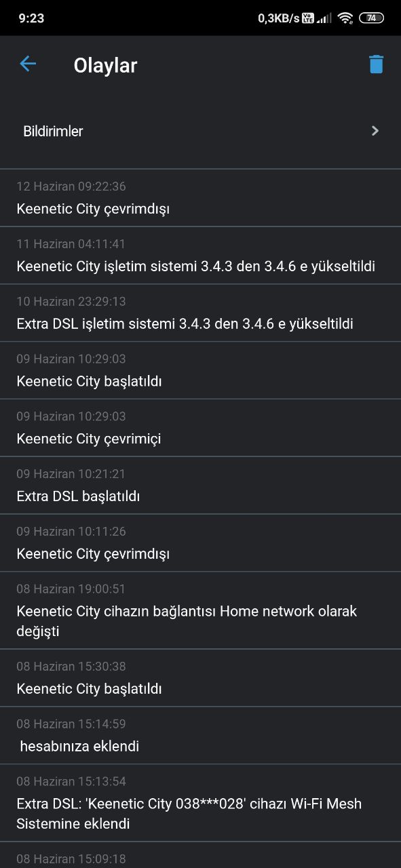Open the Bildirimler row
401x868 pixels.
[200, 131]
